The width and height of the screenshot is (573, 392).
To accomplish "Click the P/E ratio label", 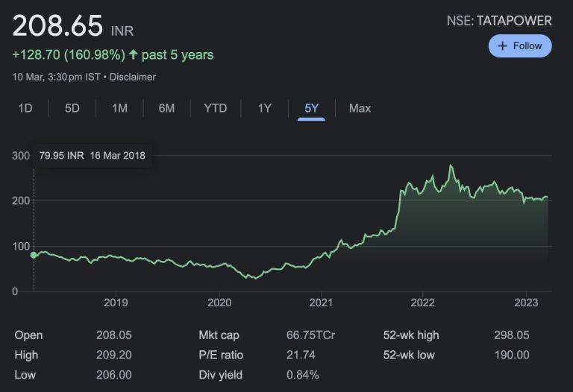I will click(221, 355).
